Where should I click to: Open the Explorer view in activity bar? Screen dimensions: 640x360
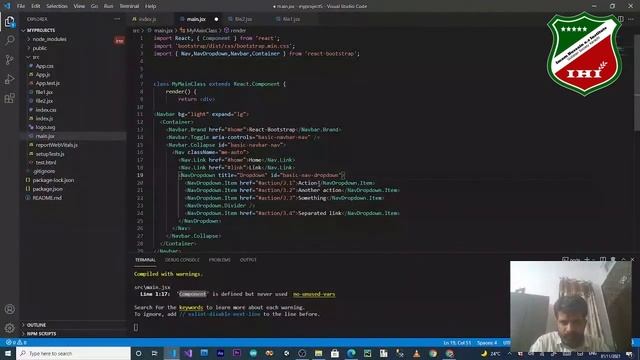click(x=9, y=21)
